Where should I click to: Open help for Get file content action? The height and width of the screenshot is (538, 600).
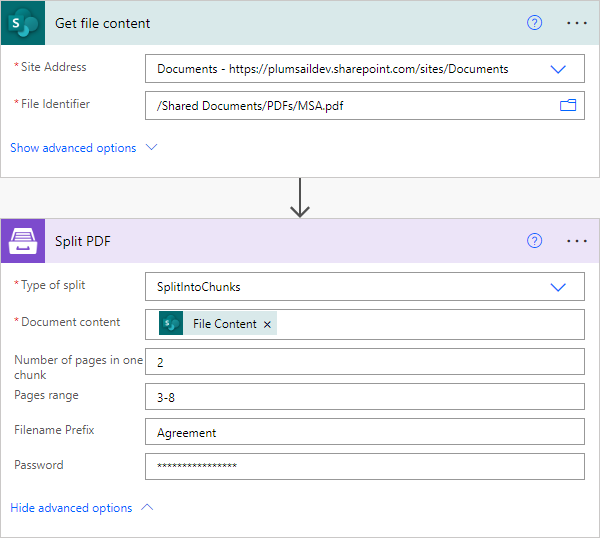[x=534, y=23]
